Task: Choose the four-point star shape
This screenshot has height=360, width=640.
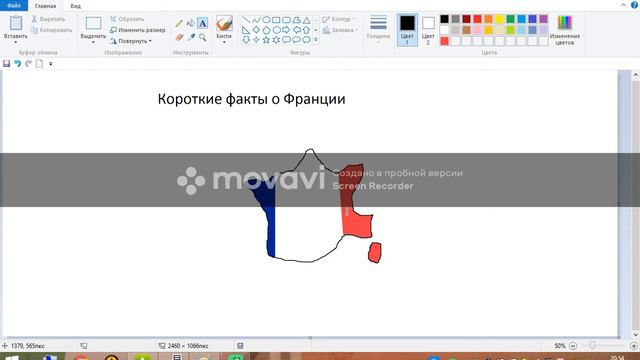Action: (x=256, y=40)
